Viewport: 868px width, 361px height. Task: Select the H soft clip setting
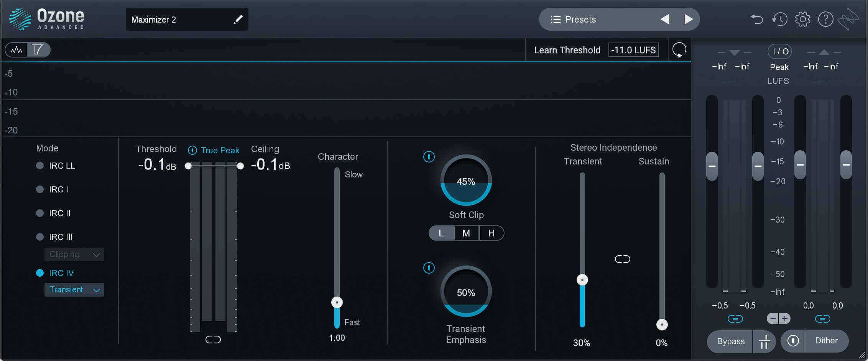pyautogui.click(x=492, y=233)
